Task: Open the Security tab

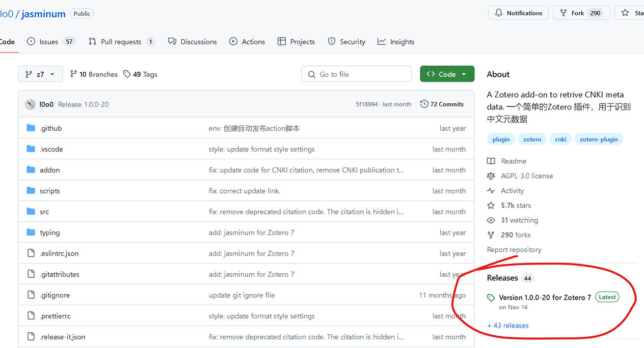Action: [x=346, y=42]
